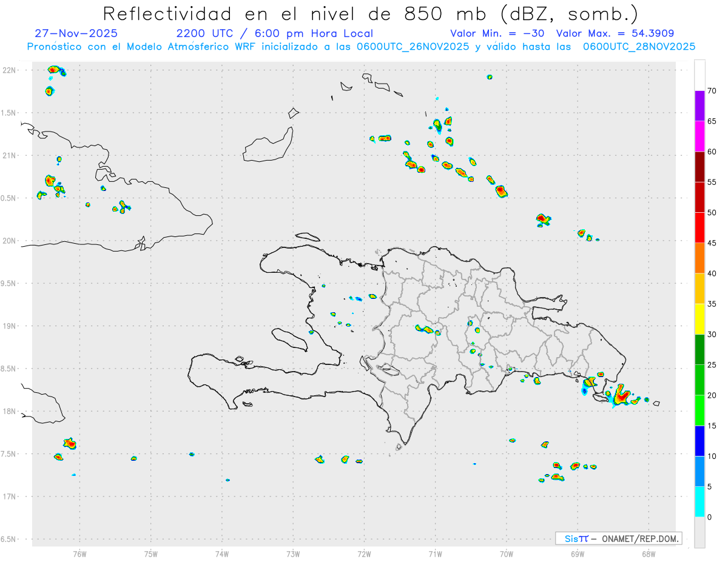This screenshot has width=728, height=562.
Task: Pick the magenta 60–65 dBZ colorbar segment
Action: point(699,136)
